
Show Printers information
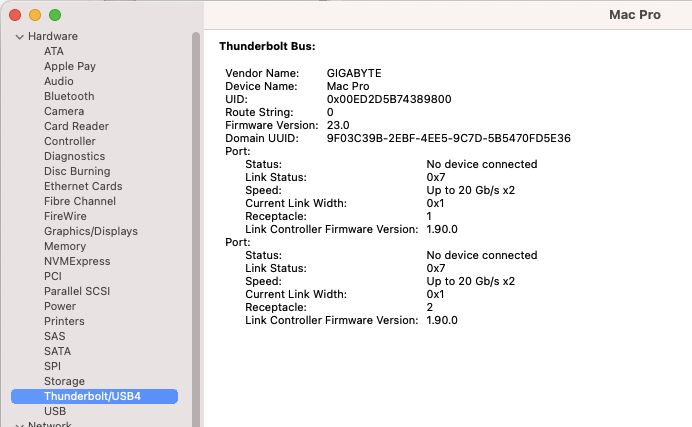[64, 321]
